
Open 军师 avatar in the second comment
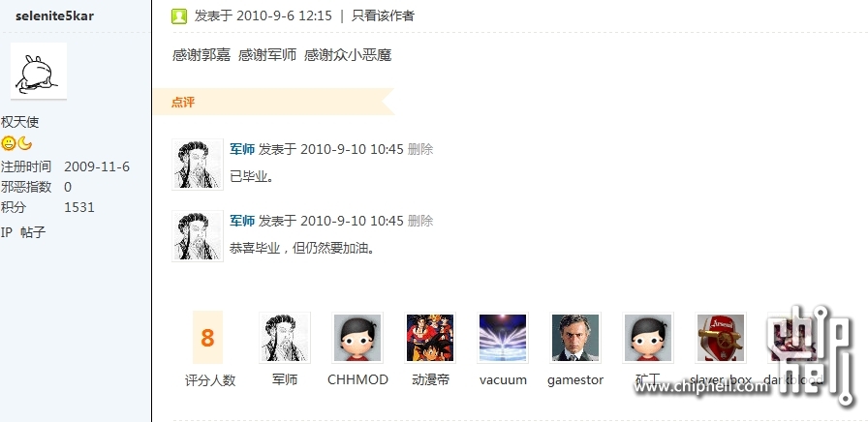tap(198, 235)
